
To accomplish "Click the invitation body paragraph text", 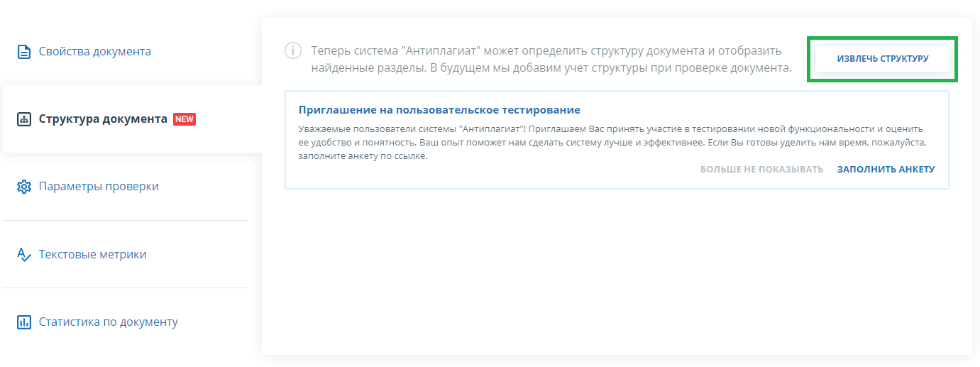I will pos(610,142).
